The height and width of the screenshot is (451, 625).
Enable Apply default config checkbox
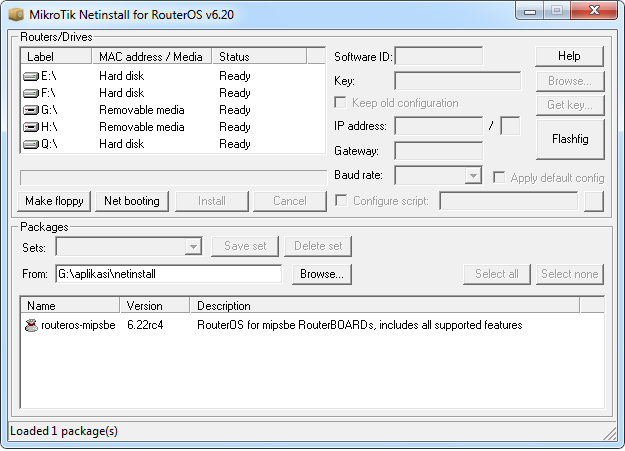click(499, 177)
